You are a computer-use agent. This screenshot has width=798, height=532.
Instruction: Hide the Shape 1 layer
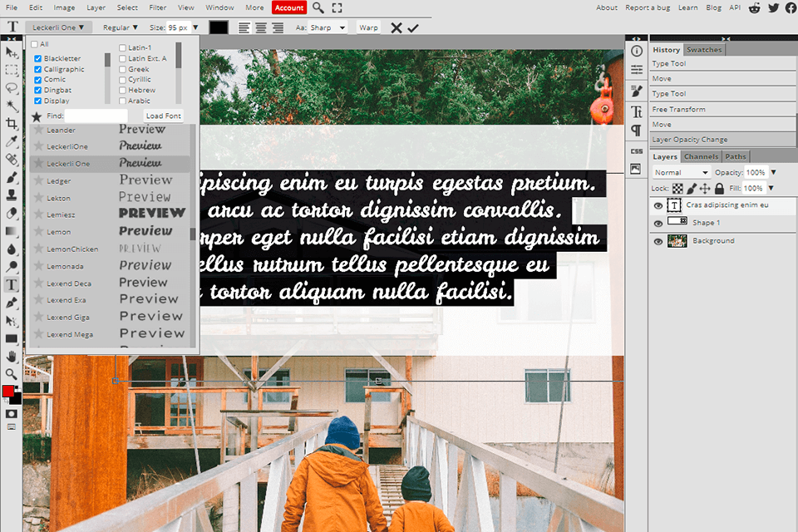(658, 222)
